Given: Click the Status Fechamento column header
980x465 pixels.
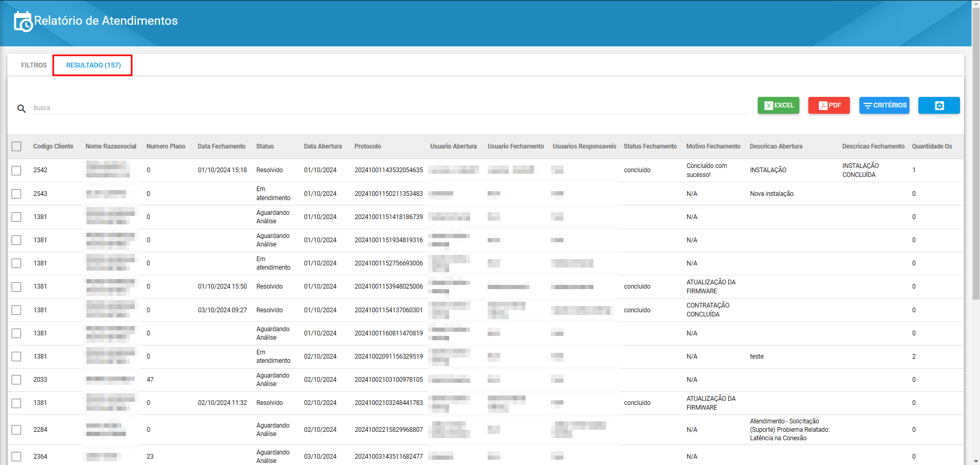Looking at the screenshot, I should point(650,146).
